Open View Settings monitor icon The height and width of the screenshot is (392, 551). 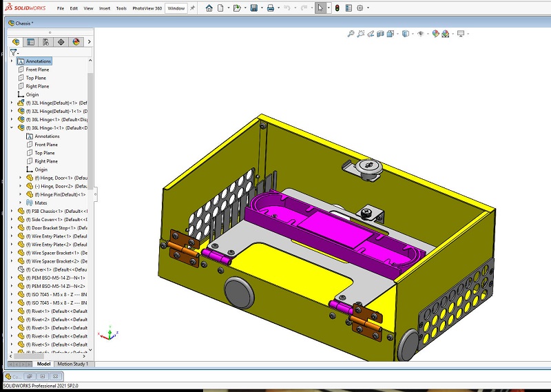pos(461,34)
